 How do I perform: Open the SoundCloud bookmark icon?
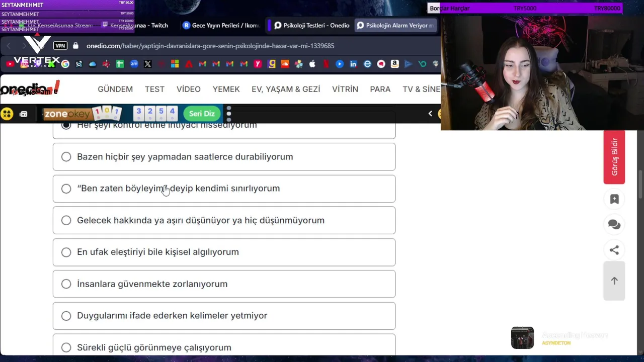(285, 64)
